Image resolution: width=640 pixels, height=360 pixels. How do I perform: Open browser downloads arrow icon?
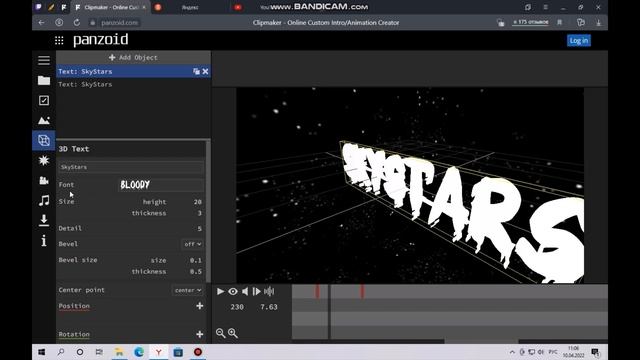[x=598, y=23]
